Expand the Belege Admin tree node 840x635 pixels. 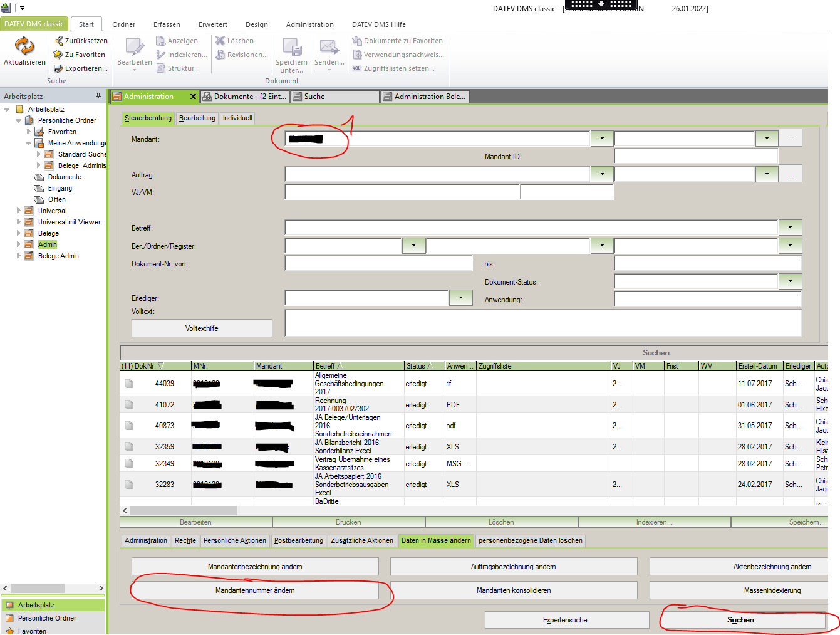point(19,256)
